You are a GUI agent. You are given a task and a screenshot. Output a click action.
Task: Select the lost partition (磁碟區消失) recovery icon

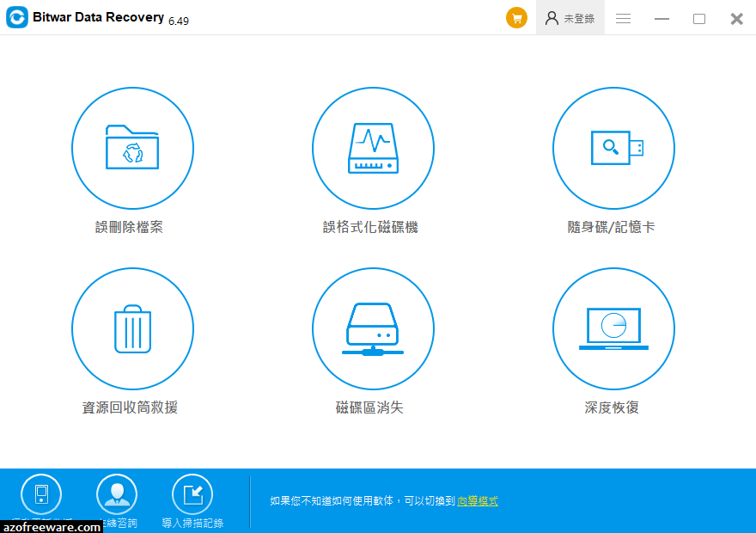373,328
